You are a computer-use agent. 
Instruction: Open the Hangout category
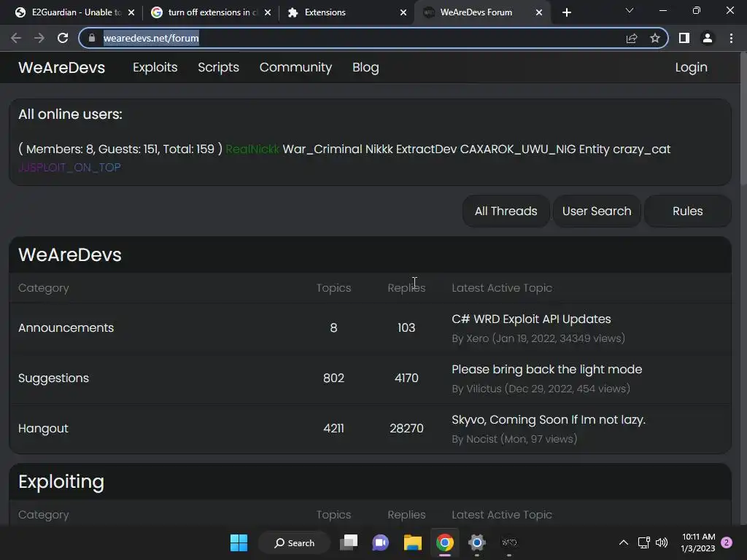click(43, 429)
